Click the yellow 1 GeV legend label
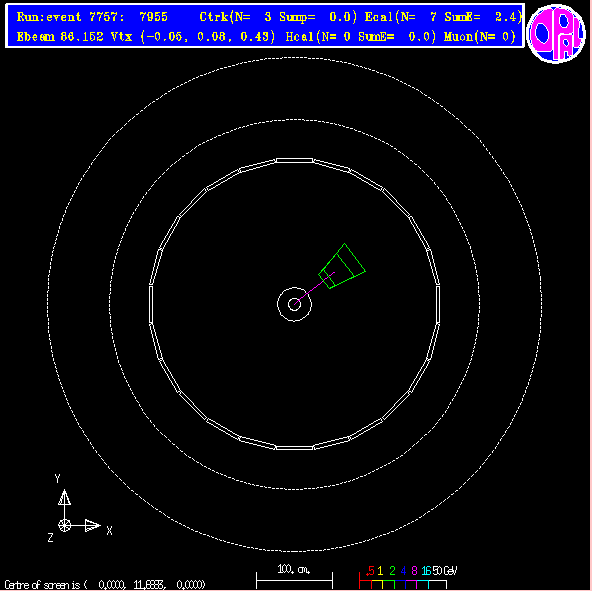 (380, 571)
